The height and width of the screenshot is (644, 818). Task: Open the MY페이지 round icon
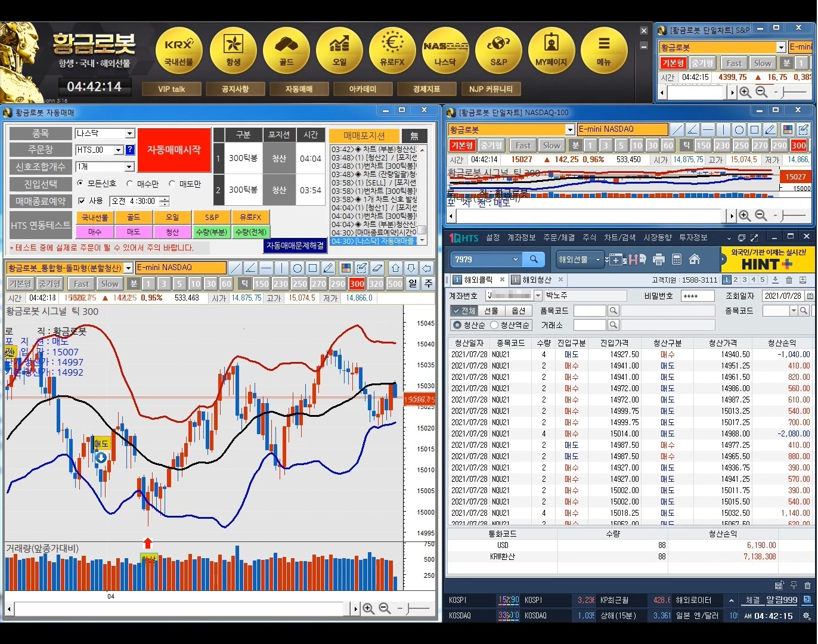point(551,50)
